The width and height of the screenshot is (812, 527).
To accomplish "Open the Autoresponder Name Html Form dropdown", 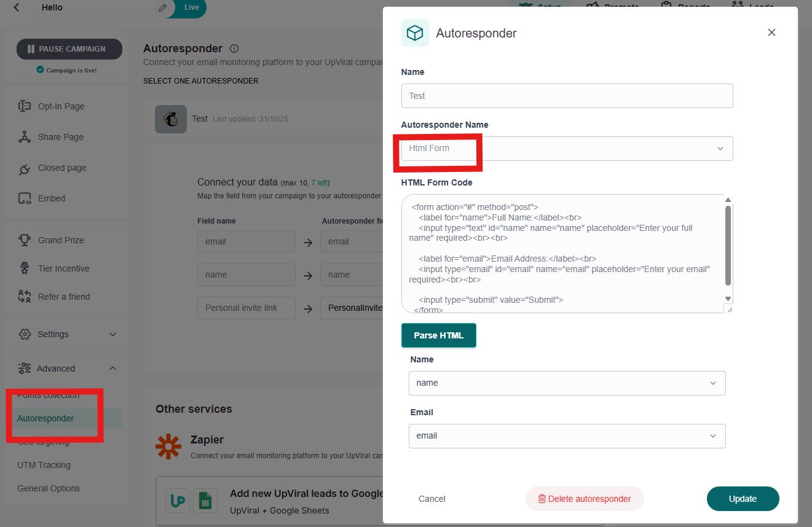I will pyautogui.click(x=567, y=149).
